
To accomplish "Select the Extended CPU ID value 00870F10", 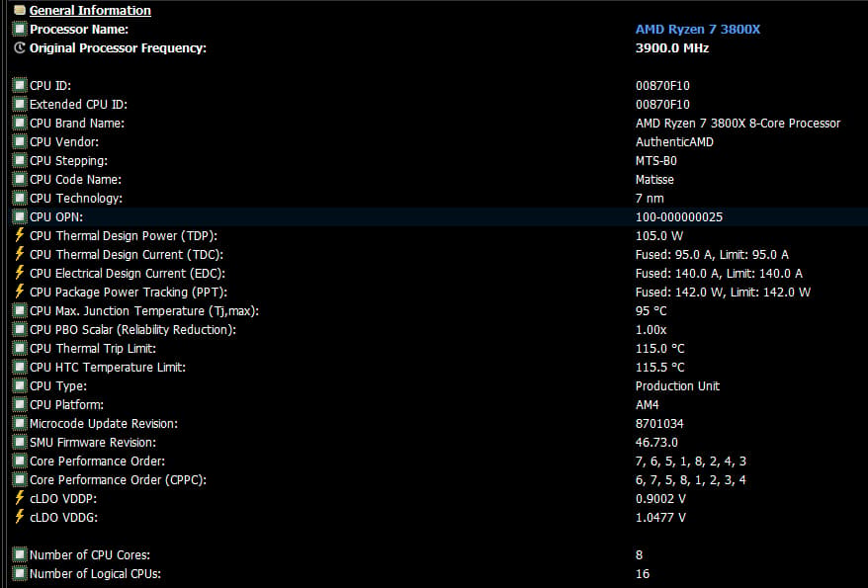I will point(662,105).
